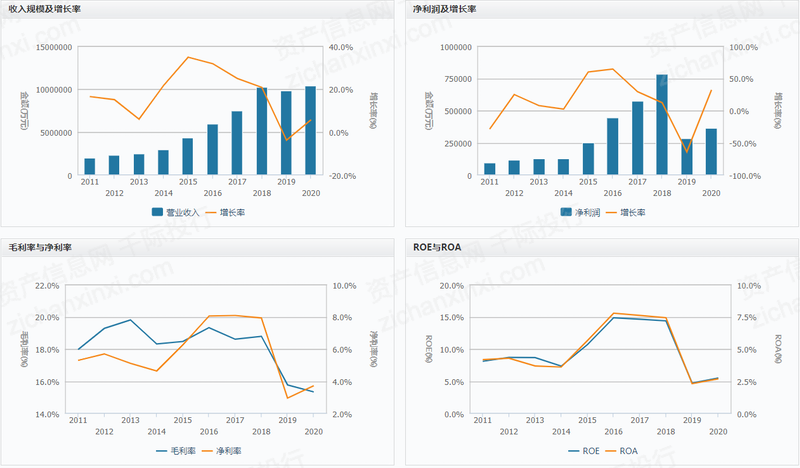This screenshot has width=800, height=468.
Task: Click the 2019 dip of net margin line
Action: [x=287, y=398]
